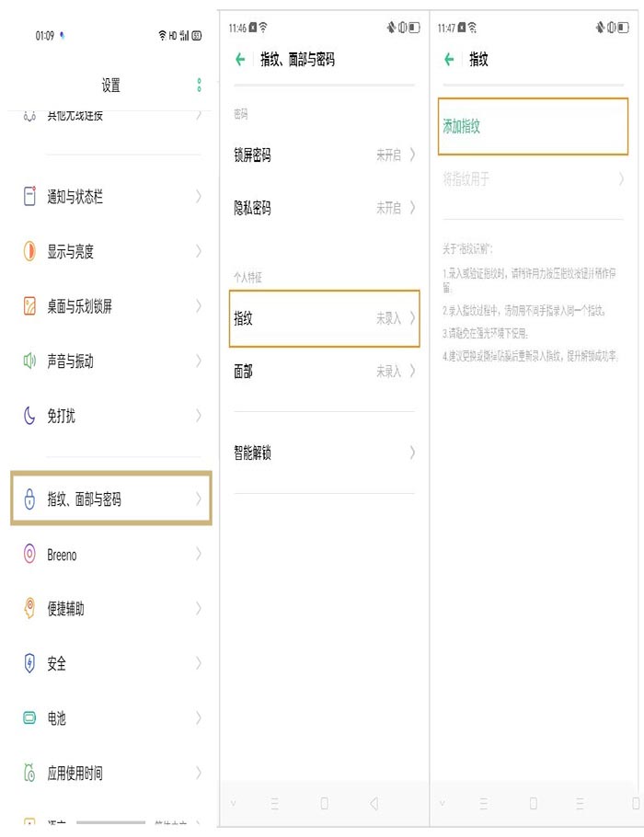Select the highlighted 指纹 (Fingerprint) item
The height and width of the screenshot is (837, 644).
point(322,319)
